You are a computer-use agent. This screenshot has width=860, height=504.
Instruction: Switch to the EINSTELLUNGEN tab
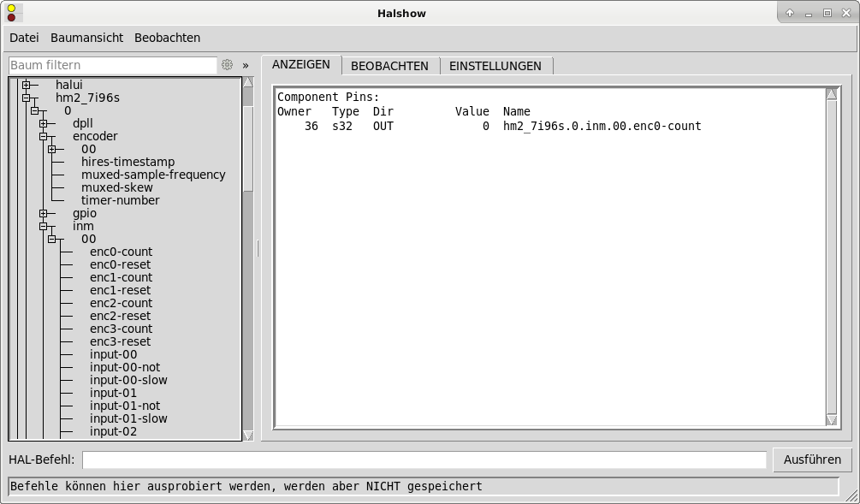point(495,66)
